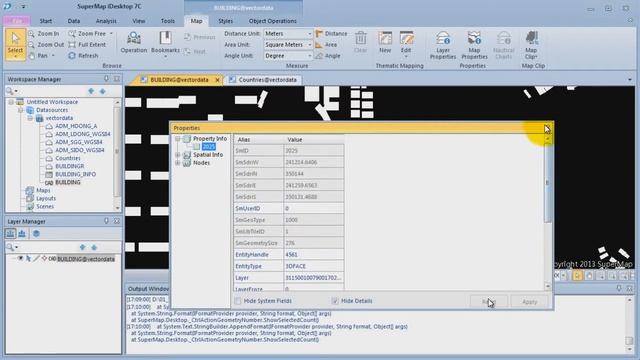640x360 pixels.
Task: Collapse the vectordata datasource node
Action: [30, 118]
